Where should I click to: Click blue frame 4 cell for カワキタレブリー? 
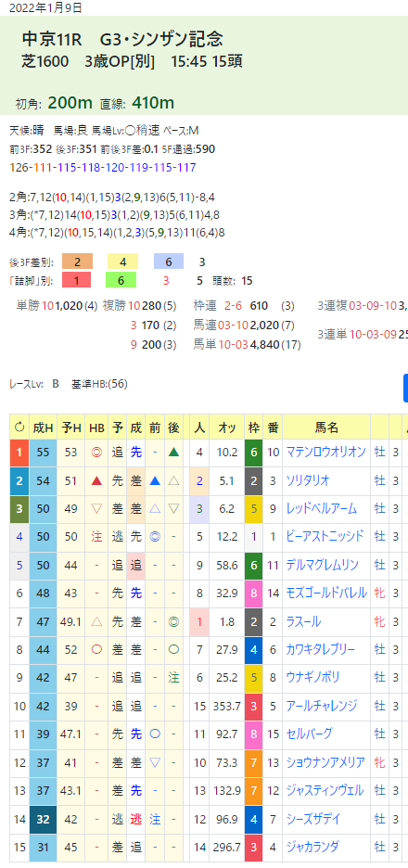(253, 649)
